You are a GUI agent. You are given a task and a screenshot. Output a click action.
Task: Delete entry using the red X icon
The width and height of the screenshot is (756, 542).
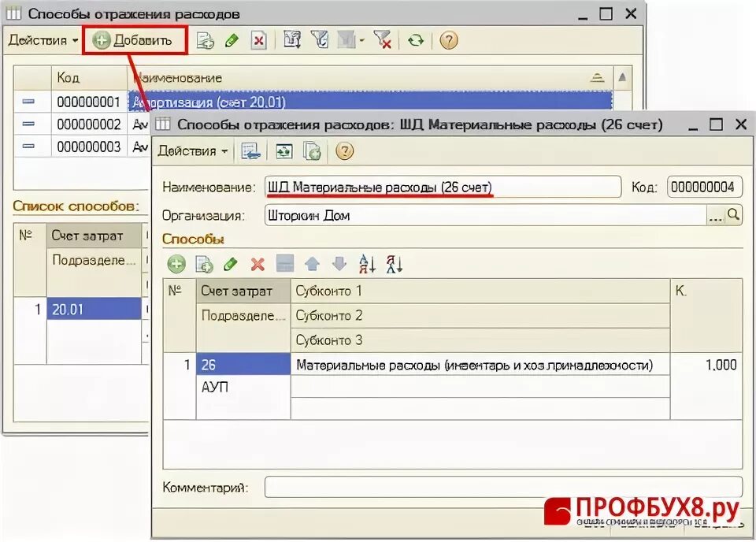click(258, 39)
